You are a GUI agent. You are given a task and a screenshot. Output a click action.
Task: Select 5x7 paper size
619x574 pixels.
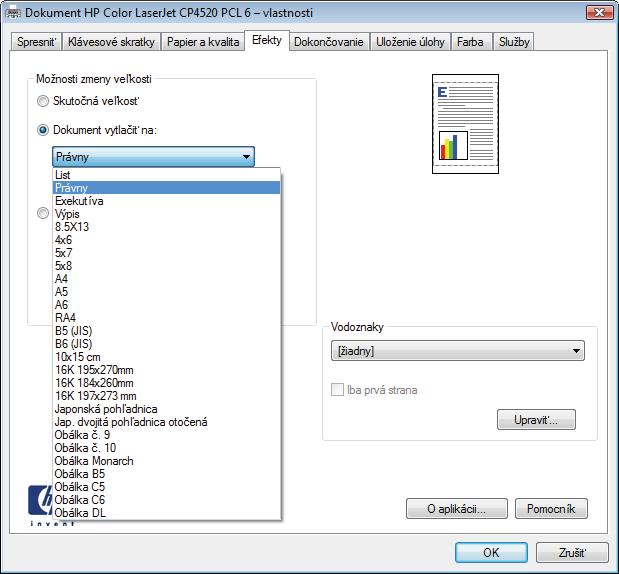(x=167, y=253)
